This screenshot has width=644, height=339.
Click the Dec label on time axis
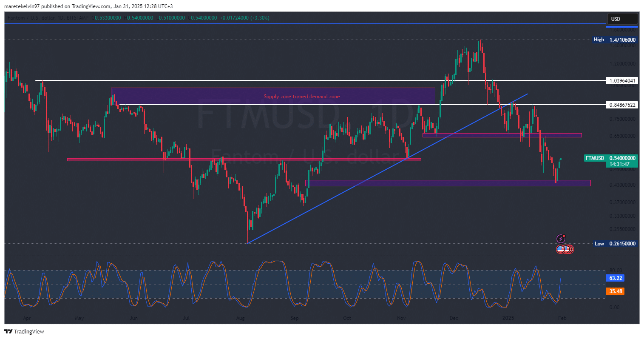point(454,318)
